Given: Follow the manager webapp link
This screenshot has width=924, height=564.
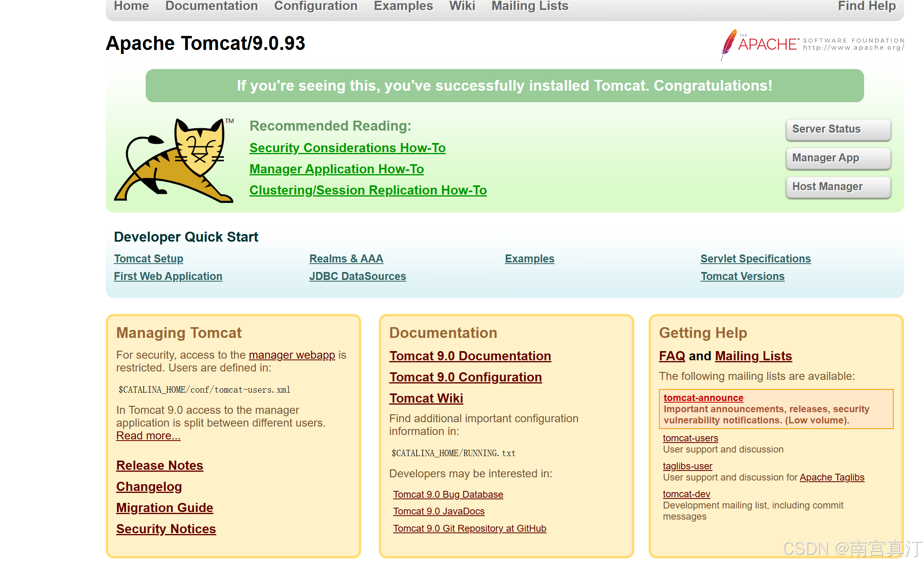Looking at the screenshot, I should [x=292, y=355].
